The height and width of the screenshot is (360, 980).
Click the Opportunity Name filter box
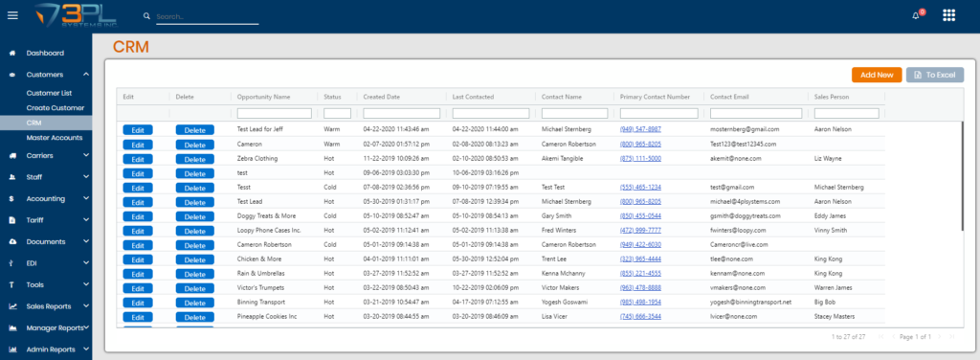tap(275, 113)
